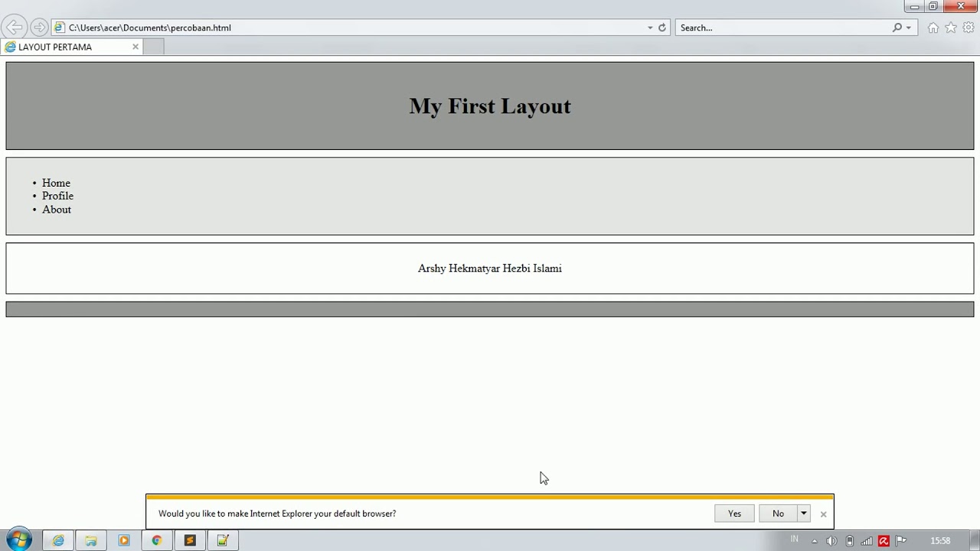Open Favorites with the star icon
Image resolution: width=980 pixels, height=551 pixels.
[x=951, y=28]
